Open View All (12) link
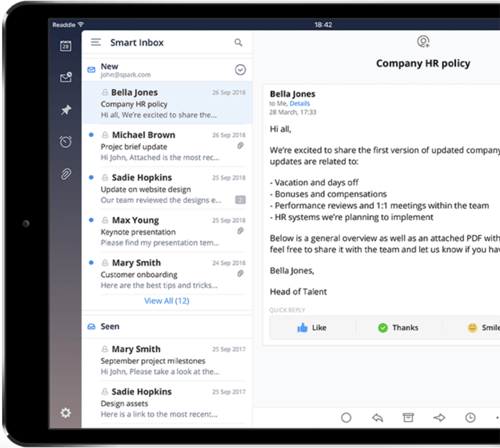 tap(167, 301)
